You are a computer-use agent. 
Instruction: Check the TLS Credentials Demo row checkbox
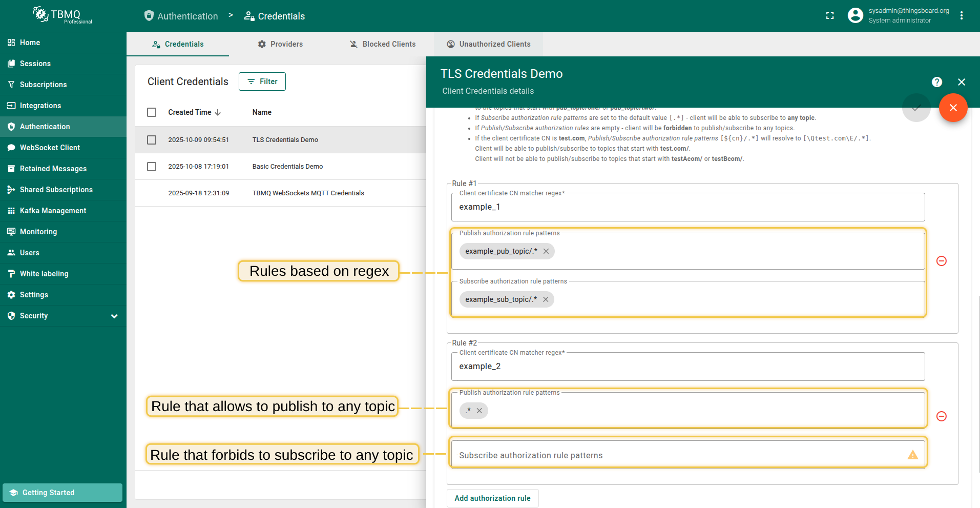152,140
